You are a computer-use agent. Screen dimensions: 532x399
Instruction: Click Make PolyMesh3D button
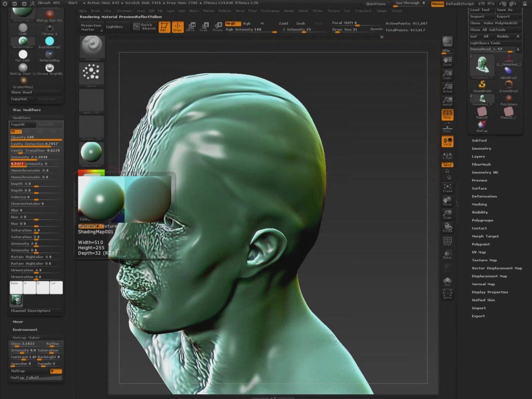[x=502, y=23]
